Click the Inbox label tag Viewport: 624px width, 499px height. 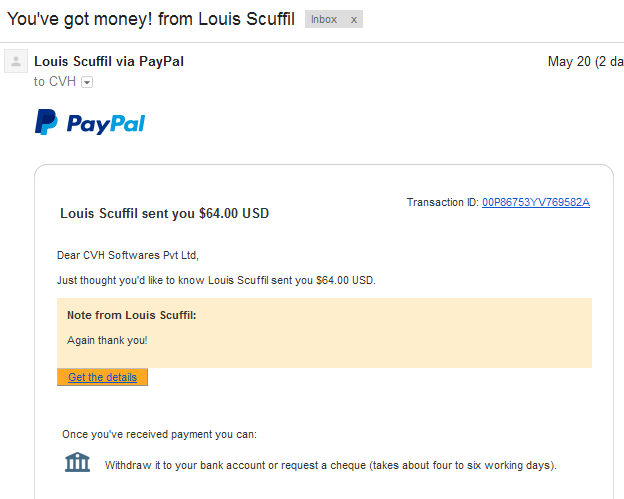click(x=324, y=19)
